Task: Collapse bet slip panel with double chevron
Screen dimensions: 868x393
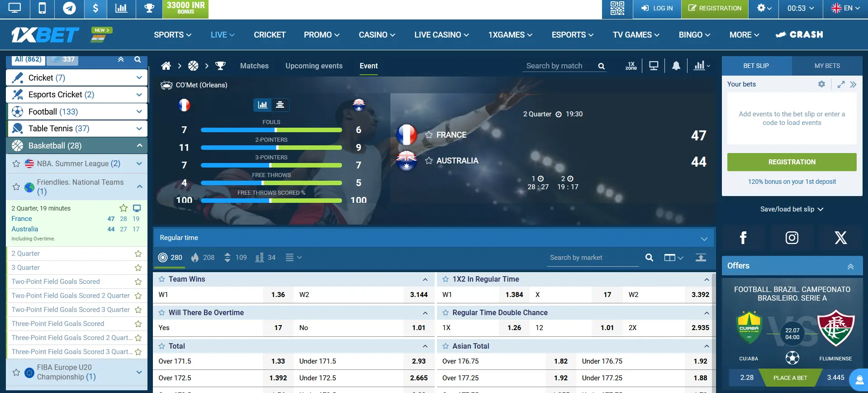Action: pyautogui.click(x=853, y=84)
